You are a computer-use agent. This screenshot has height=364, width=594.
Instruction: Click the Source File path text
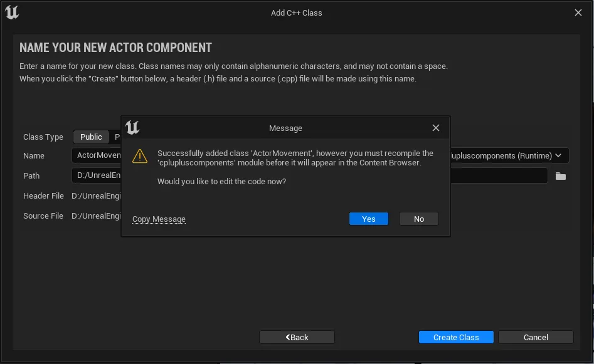tap(96, 216)
